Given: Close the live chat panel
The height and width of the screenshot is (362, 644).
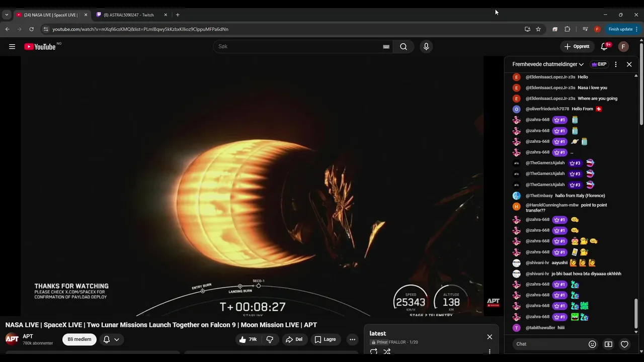Looking at the screenshot, I should tap(629, 64).
